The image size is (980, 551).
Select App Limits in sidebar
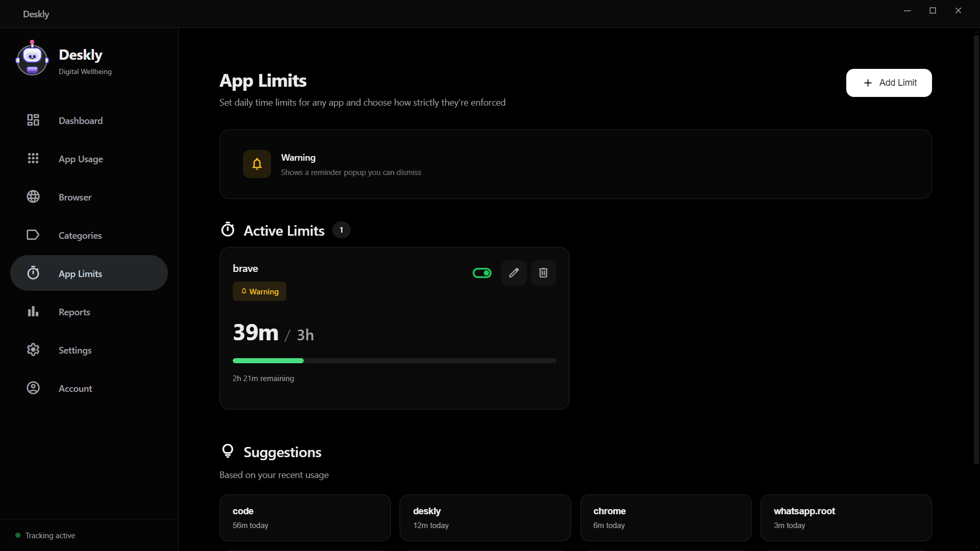click(x=89, y=273)
